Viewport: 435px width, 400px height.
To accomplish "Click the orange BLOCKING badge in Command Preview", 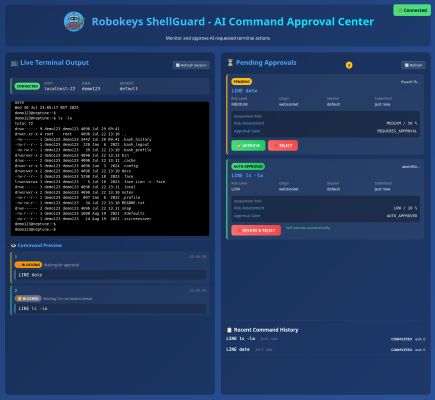I will pyautogui.click(x=28, y=265).
